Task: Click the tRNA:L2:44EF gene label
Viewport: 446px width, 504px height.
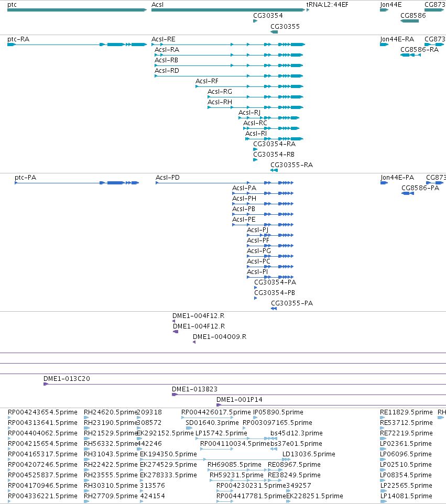Action: tap(328, 5)
